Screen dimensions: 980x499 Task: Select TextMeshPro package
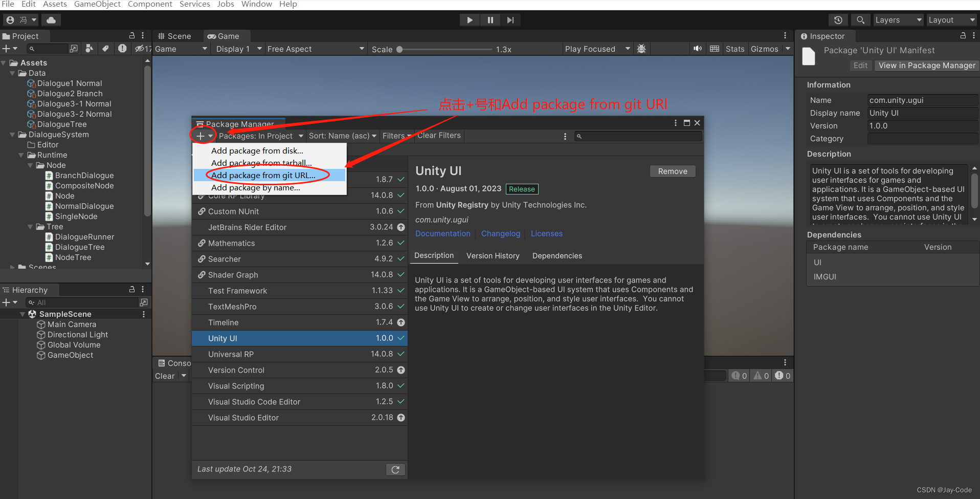[x=300, y=307]
